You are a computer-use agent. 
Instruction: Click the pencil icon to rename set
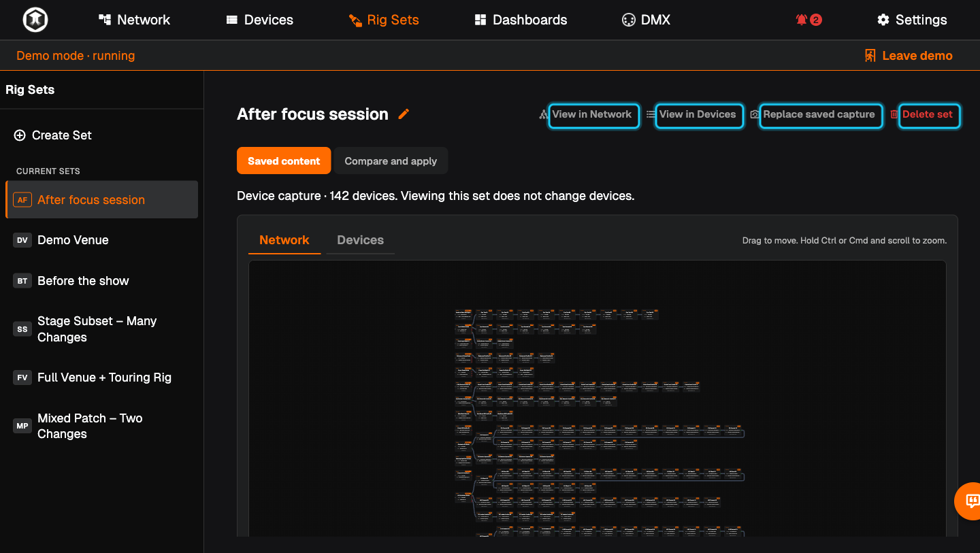point(404,114)
